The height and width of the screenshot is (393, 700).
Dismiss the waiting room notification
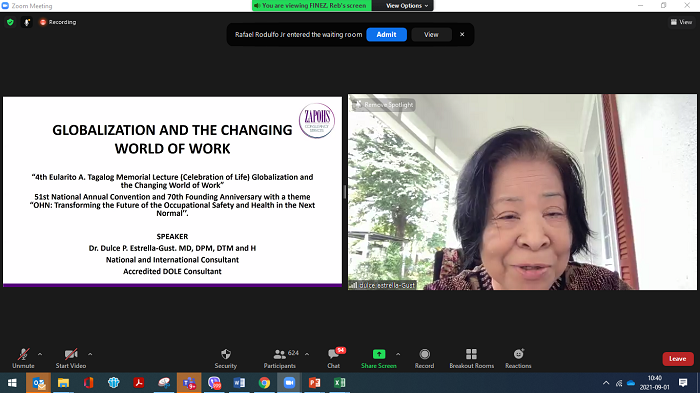tap(462, 34)
